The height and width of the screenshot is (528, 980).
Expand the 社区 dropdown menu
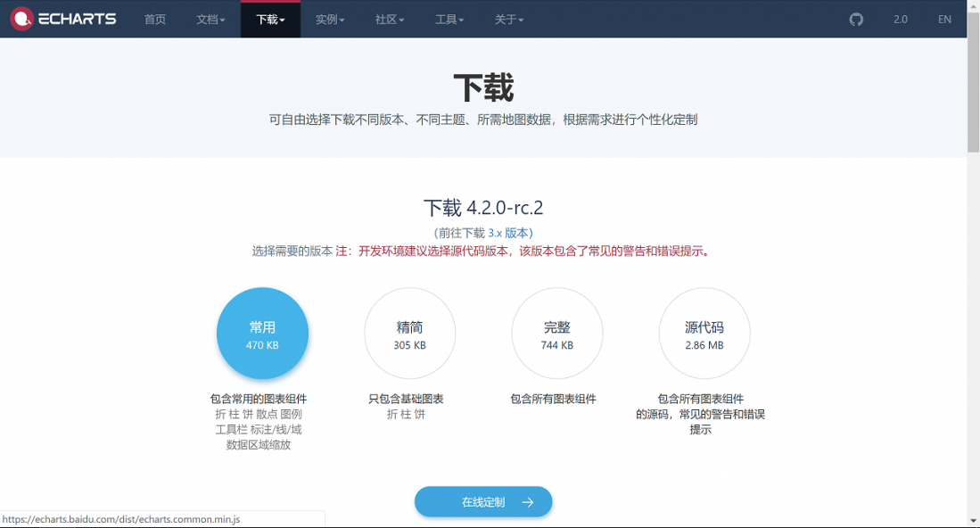pyautogui.click(x=390, y=20)
